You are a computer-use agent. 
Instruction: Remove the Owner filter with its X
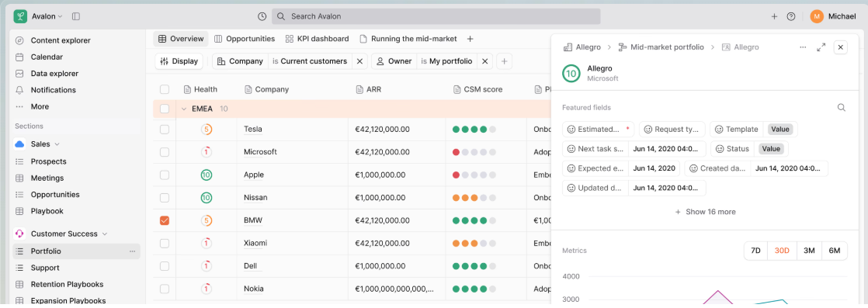pos(485,61)
